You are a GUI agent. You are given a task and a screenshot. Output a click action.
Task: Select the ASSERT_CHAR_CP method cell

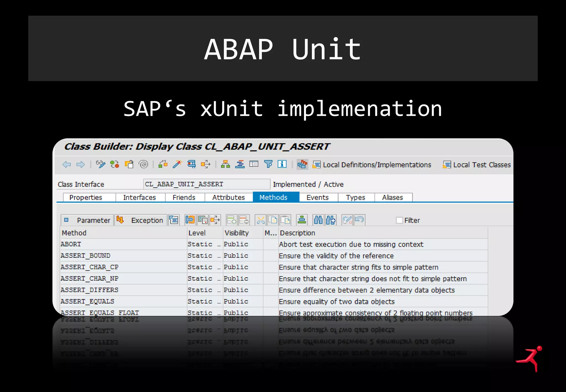(x=124, y=267)
